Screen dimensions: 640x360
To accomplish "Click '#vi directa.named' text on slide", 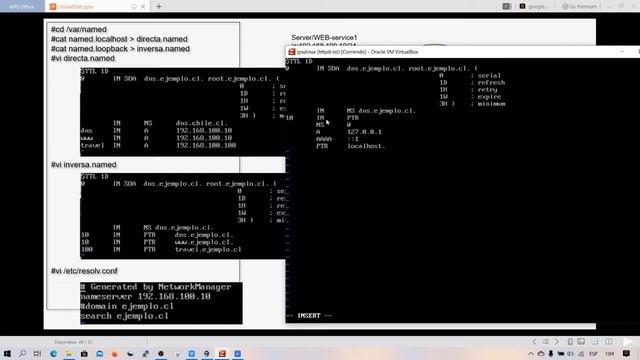I will pyautogui.click(x=83, y=58).
